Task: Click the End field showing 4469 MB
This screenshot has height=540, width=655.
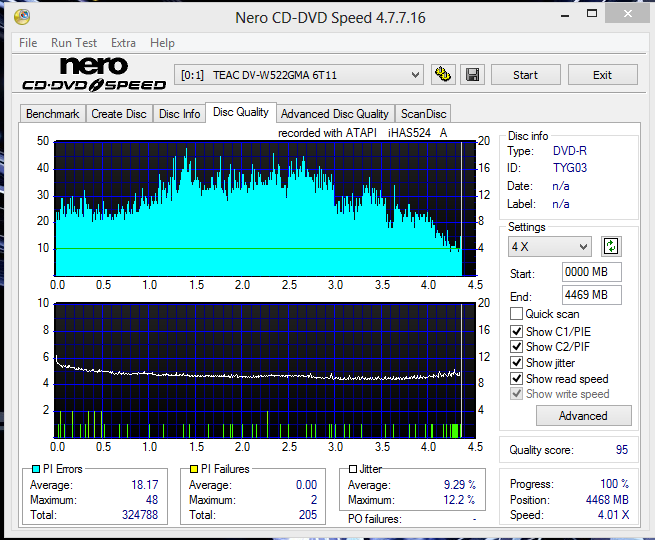Action: point(592,295)
